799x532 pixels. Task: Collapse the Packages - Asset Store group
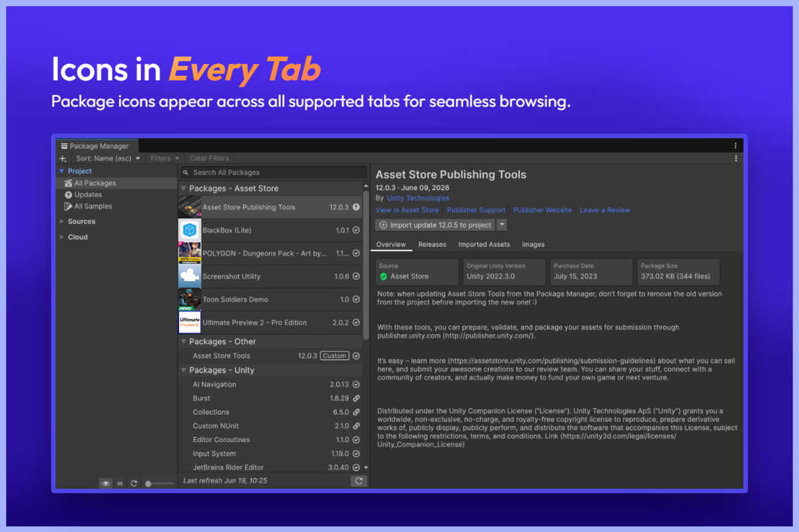point(184,188)
